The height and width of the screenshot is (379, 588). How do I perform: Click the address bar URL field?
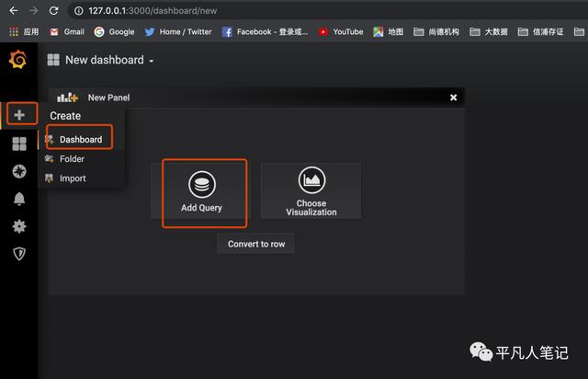click(330, 11)
